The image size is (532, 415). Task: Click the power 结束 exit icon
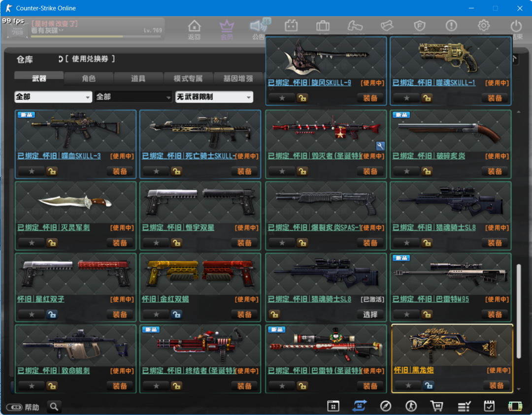(516, 26)
